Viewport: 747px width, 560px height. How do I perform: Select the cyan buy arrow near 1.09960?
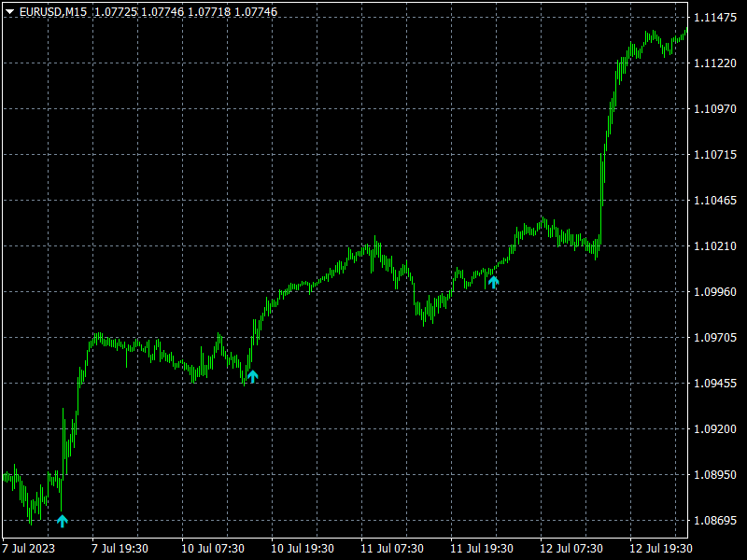point(494,283)
